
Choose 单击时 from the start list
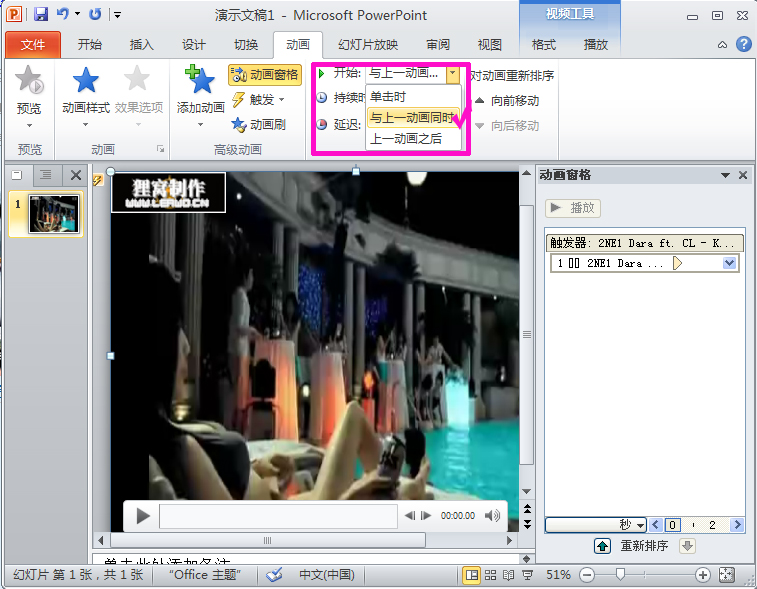(413, 97)
